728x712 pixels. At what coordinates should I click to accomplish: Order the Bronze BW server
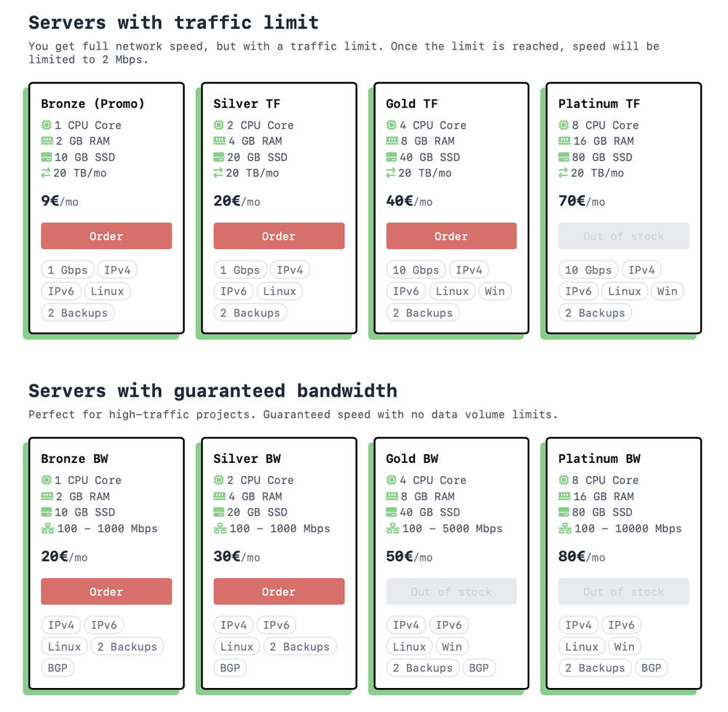(x=106, y=591)
